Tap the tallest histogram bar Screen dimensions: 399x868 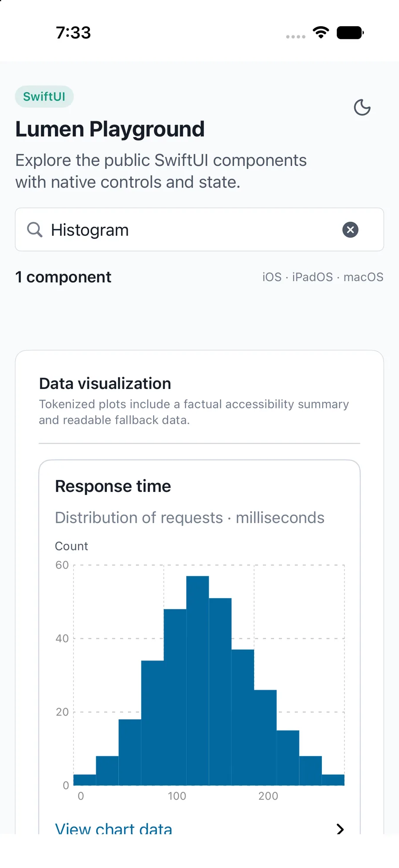pos(197,680)
